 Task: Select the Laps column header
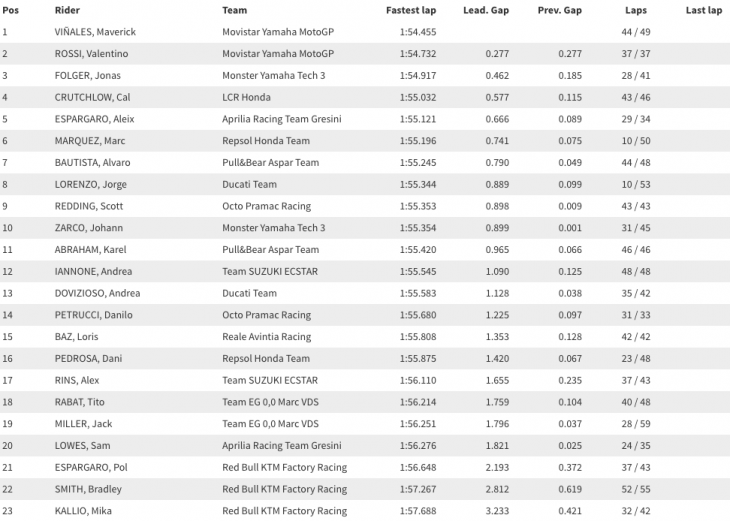637,11
